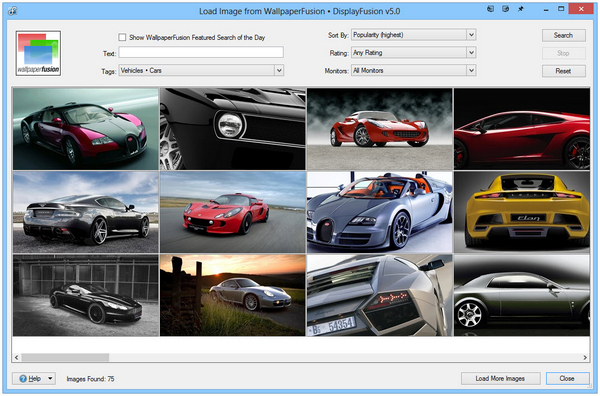Click the Images Found: 75 status text
This screenshot has width=600, height=396.
[x=90, y=379]
